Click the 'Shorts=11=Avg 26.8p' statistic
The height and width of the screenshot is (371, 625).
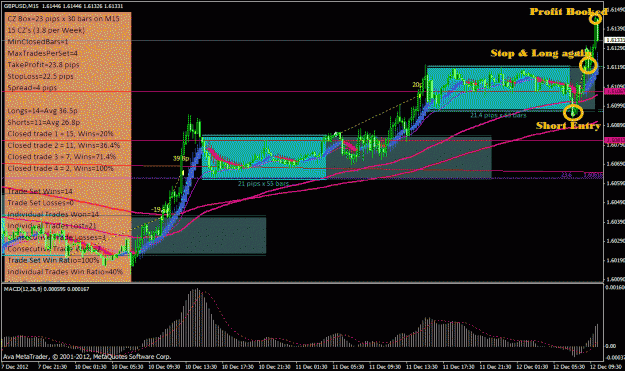[x=43, y=122]
